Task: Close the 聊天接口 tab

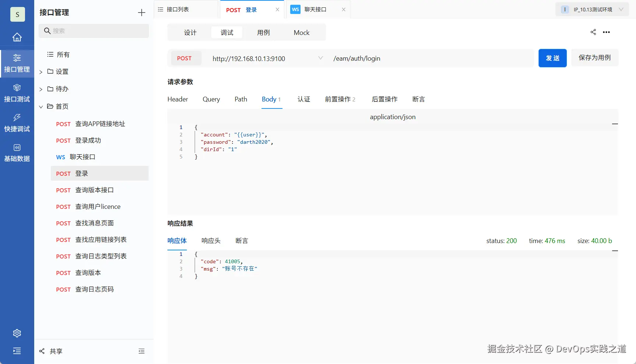Action: [344, 10]
